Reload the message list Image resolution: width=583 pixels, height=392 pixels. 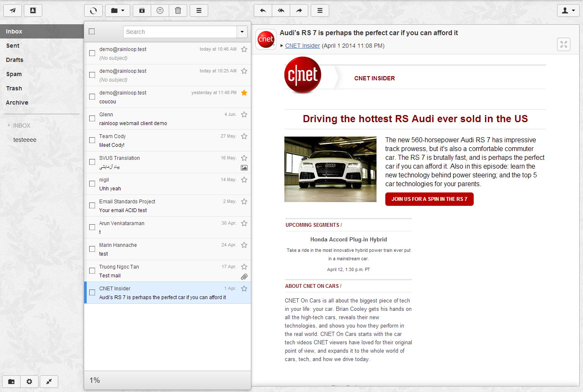(x=93, y=10)
